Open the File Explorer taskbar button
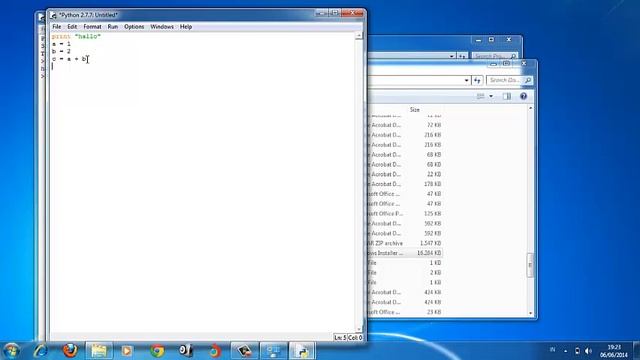 (x=99, y=351)
